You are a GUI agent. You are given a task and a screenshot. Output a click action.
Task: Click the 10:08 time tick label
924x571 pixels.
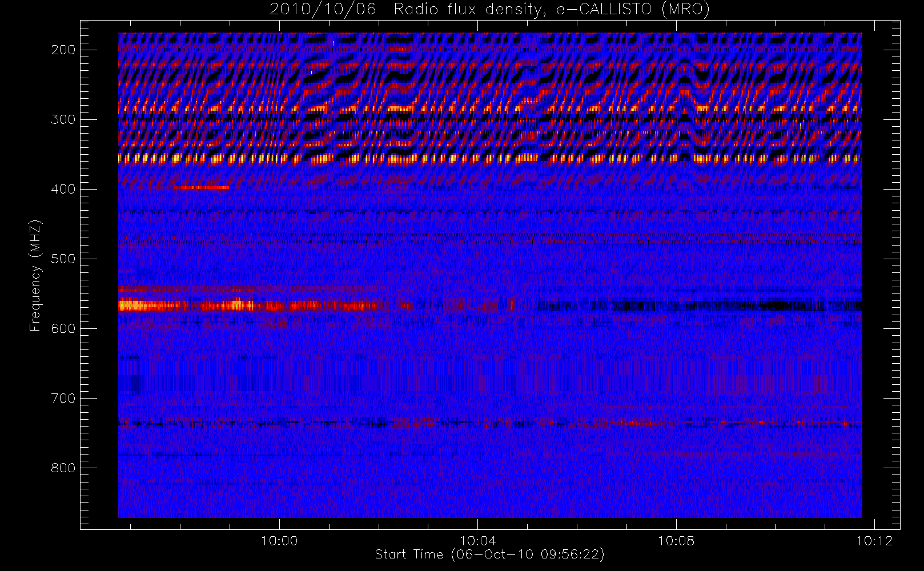click(x=676, y=541)
